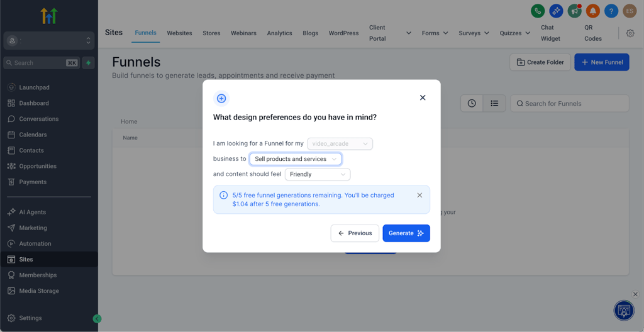Open the Sell products and services dropdown

coord(296,159)
